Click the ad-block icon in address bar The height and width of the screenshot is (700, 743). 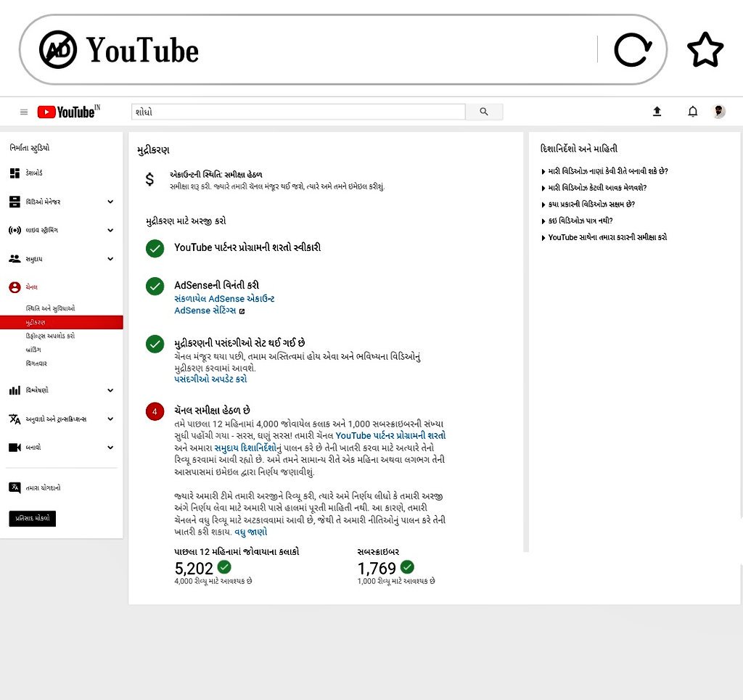tap(58, 50)
